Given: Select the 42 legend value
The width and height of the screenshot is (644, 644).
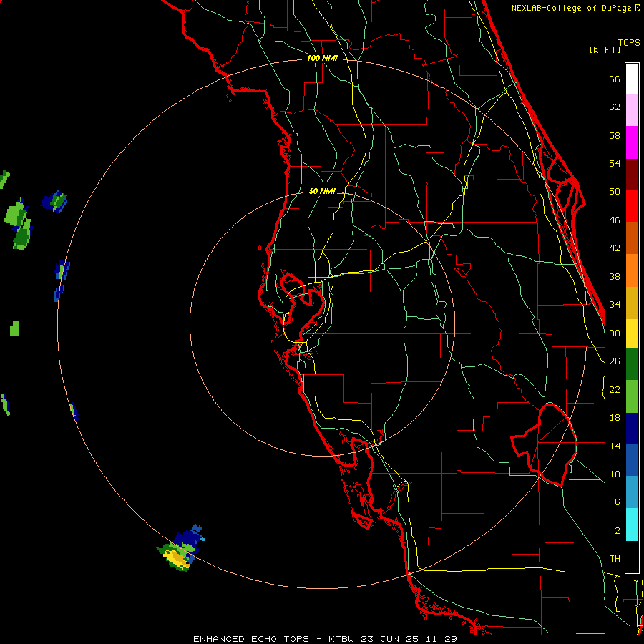Looking at the screenshot, I should click(615, 248).
